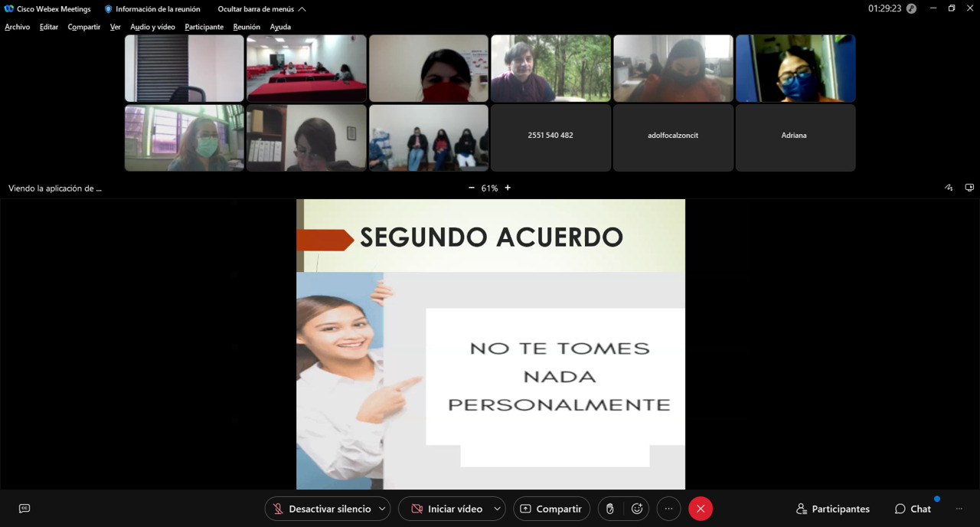The height and width of the screenshot is (527, 980).
Task: Click the annotate pencil icon
Action: [x=949, y=188]
